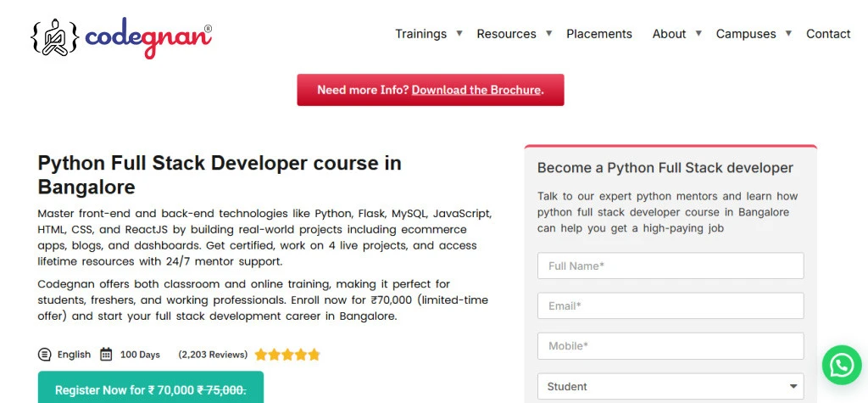Expand Resources dropdown arrow
The width and height of the screenshot is (868, 403).
pyautogui.click(x=548, y=33)
